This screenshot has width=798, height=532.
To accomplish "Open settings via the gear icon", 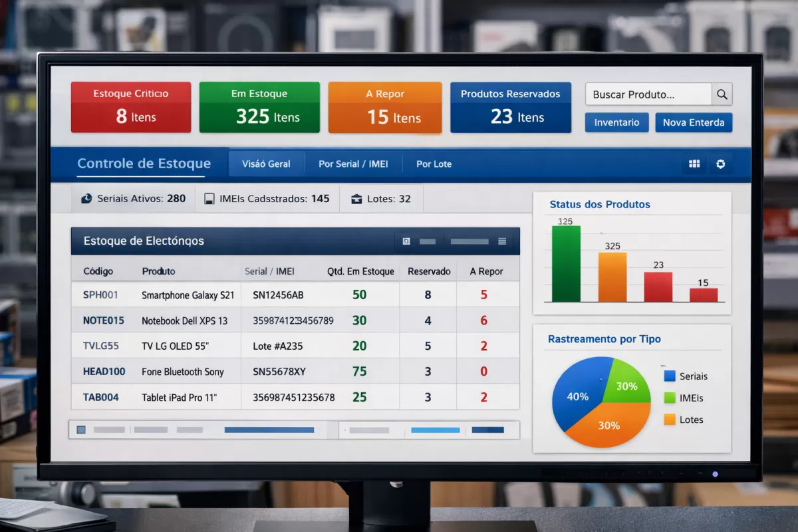I will pos(720,164).
